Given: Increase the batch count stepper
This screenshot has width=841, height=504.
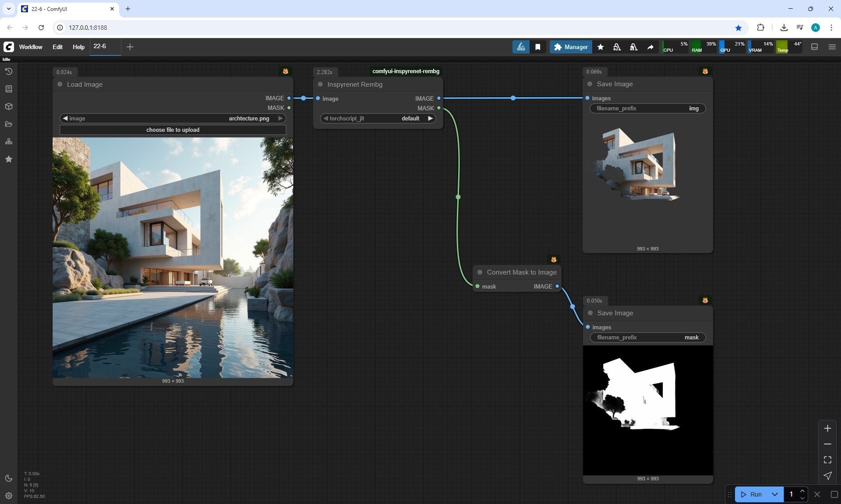Looking at the screenshot, I should 802,491.
